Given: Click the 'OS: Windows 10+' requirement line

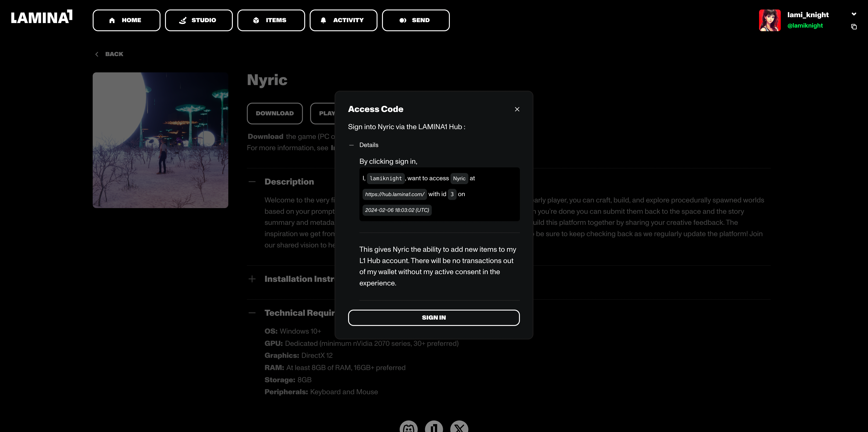Looking at the screenshot, I should click(x=293, y=332).
